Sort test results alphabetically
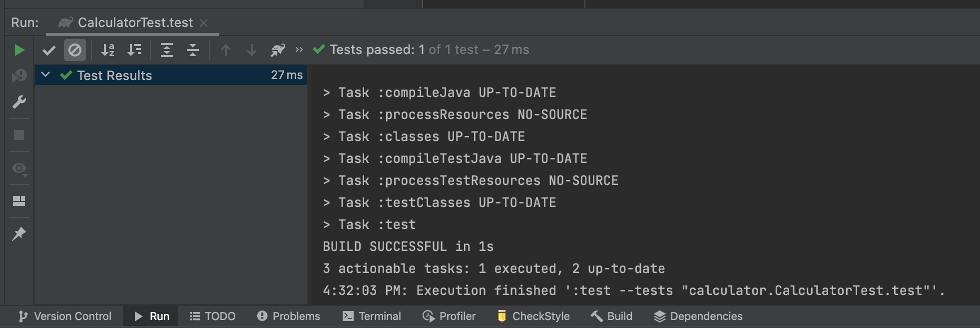This screenshot has width=980, height=328. 108,50
